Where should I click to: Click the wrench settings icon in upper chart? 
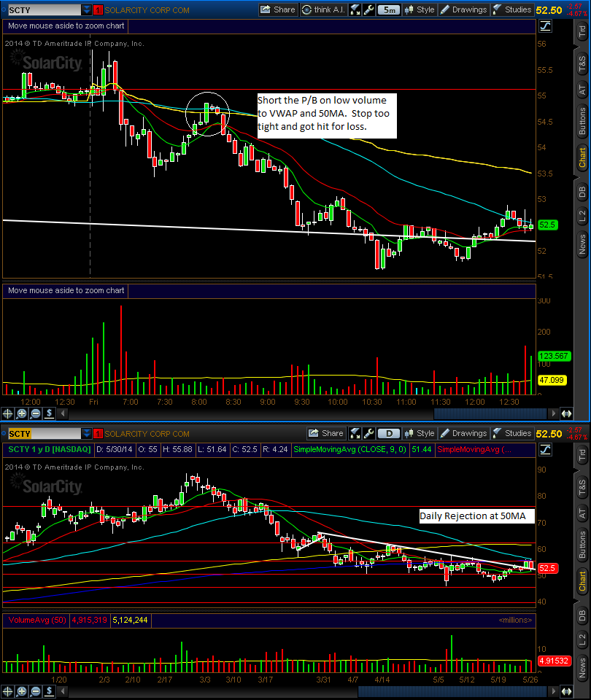point(369,9)
